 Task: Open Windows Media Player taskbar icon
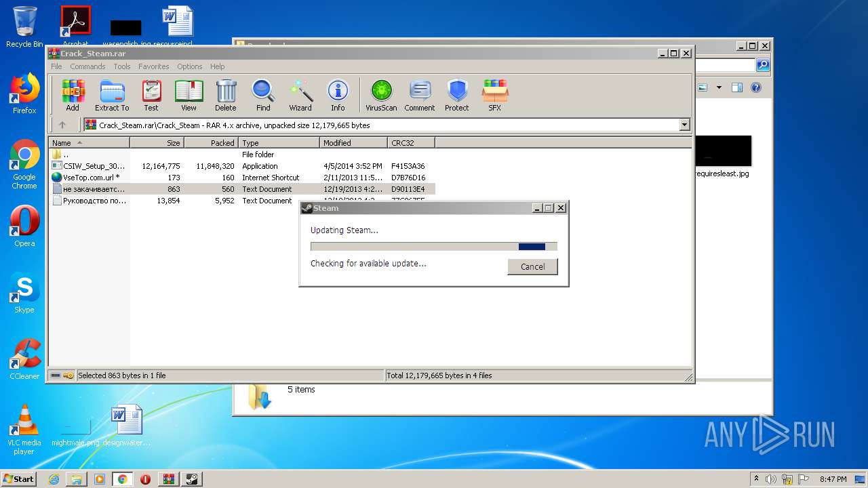click(99, 479)
